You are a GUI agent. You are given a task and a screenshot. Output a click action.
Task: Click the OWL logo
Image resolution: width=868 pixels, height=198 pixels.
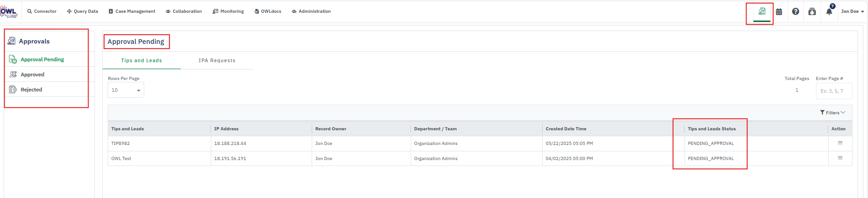tap(9, 12)
